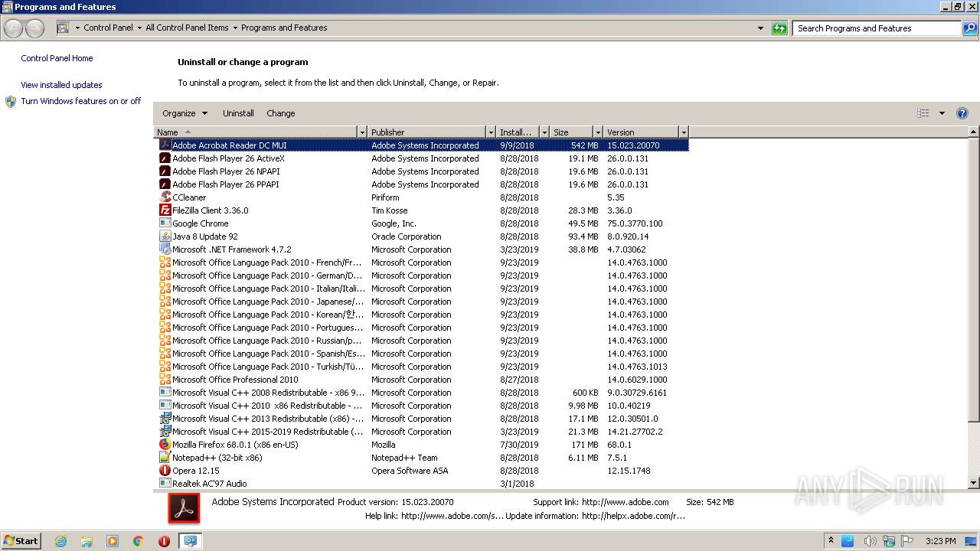Open the Publisher column filter dropdown
980x551 pixels.
pos(491,132)
